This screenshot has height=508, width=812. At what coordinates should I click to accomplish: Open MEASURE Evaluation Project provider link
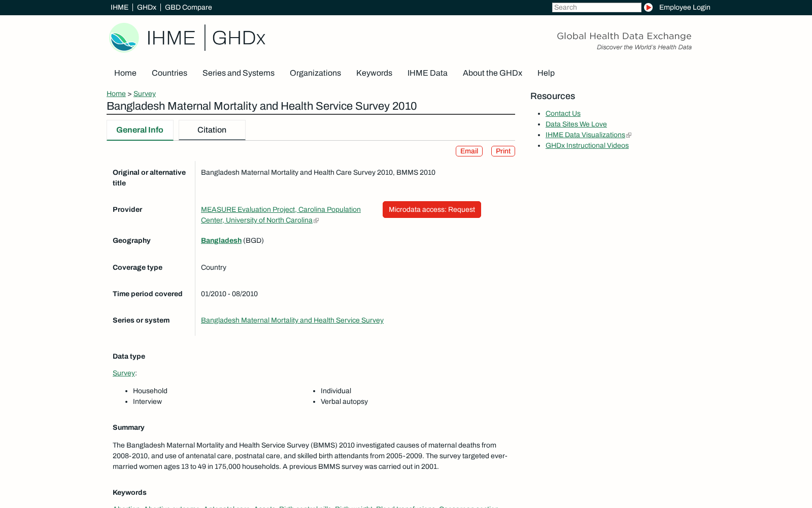click(281, 215)
